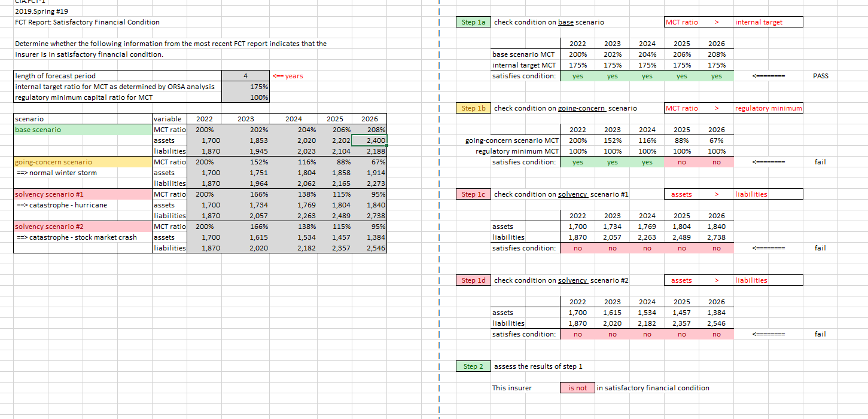The height and width of the screenshot is (419, 868).
Task: Click the 'scenario' column header cell
Action: (x=83, y=119)
